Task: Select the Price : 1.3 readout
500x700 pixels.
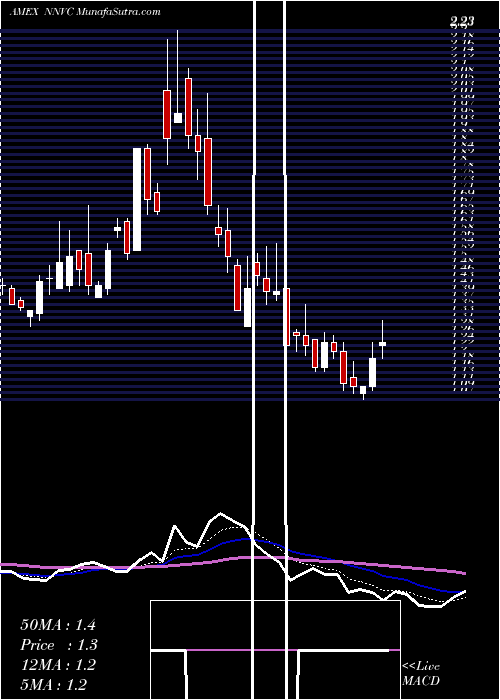Action: point(59,645)
